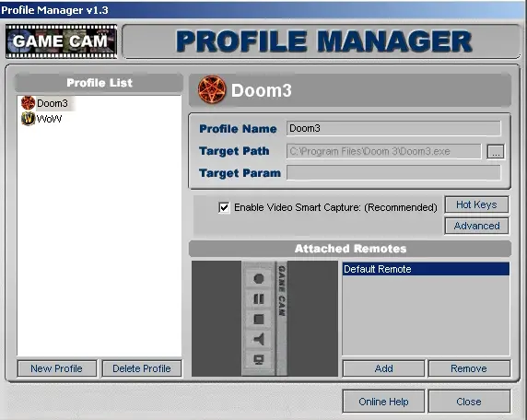Click the Target Param input field
The width and height of the screenshot is (527, 420).
393,173
